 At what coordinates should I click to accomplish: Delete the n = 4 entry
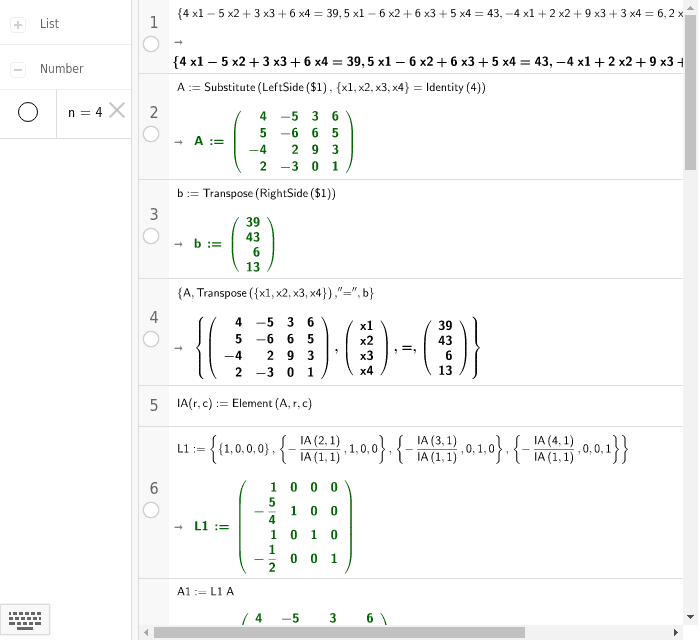click(117, 110)
